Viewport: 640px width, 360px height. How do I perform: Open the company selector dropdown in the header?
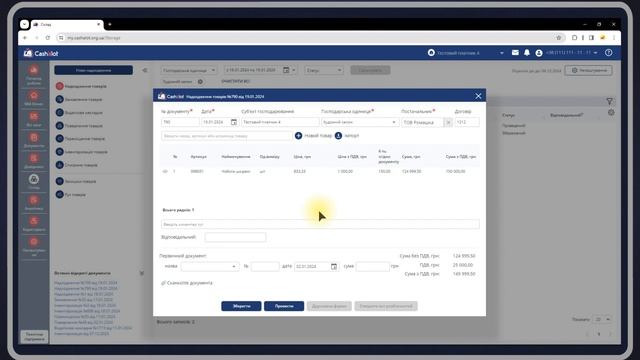[x=502, y=53]
